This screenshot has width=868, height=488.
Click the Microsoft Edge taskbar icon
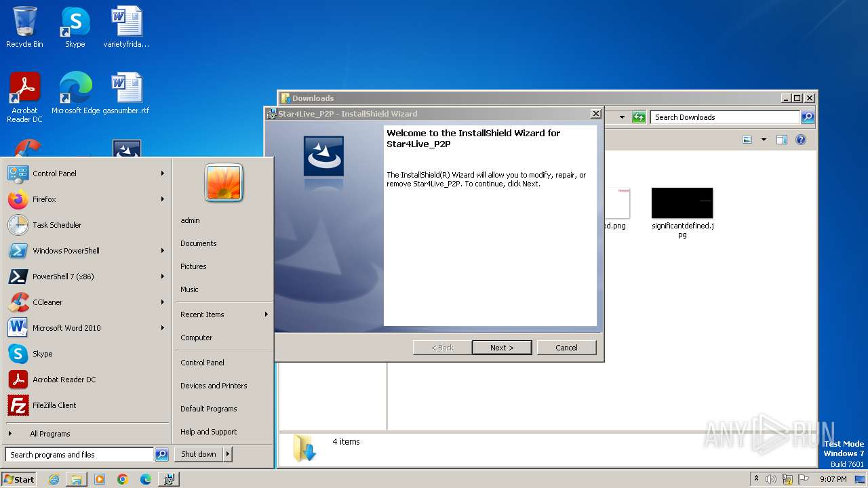[x=146, y=479]
